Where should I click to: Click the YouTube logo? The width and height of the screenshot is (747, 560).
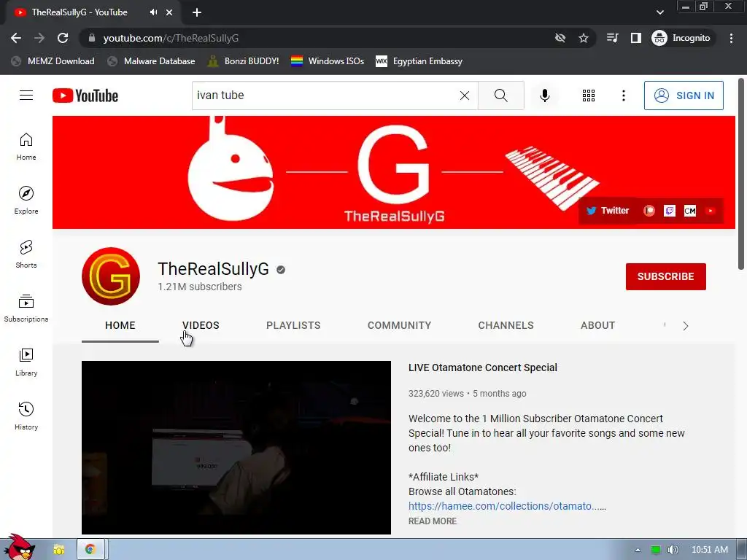pyautogui.click(x=85, y=96)
